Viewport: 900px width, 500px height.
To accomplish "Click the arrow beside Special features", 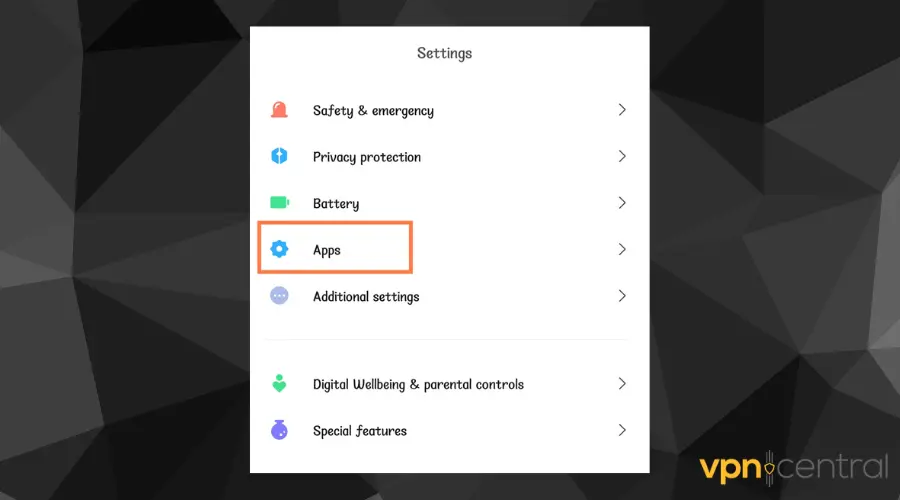I will click(622, 430).
